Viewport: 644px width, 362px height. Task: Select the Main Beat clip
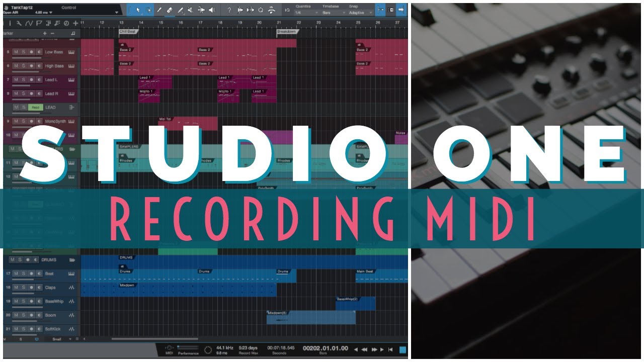[381, 276]
